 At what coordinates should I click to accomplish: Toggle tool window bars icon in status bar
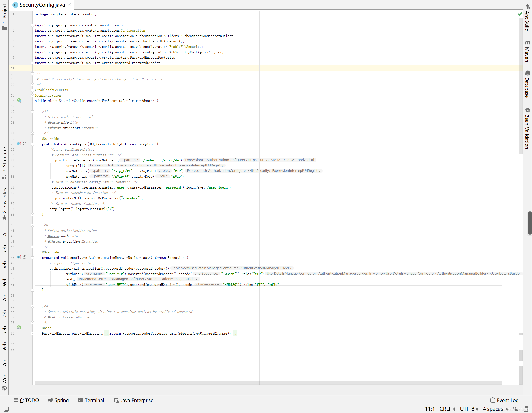(x=6, y=409)
